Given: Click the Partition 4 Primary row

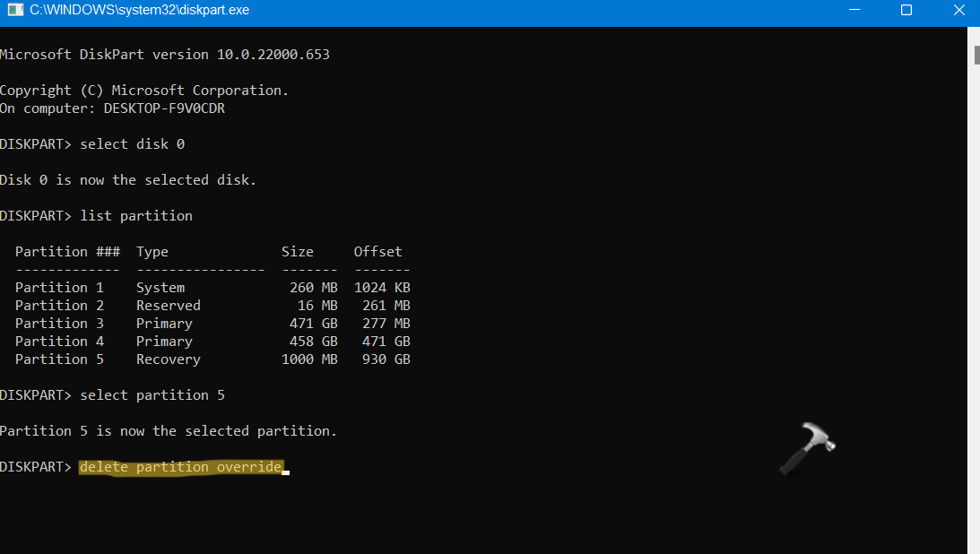Looking at the screenshot, I should click(212, 342).
